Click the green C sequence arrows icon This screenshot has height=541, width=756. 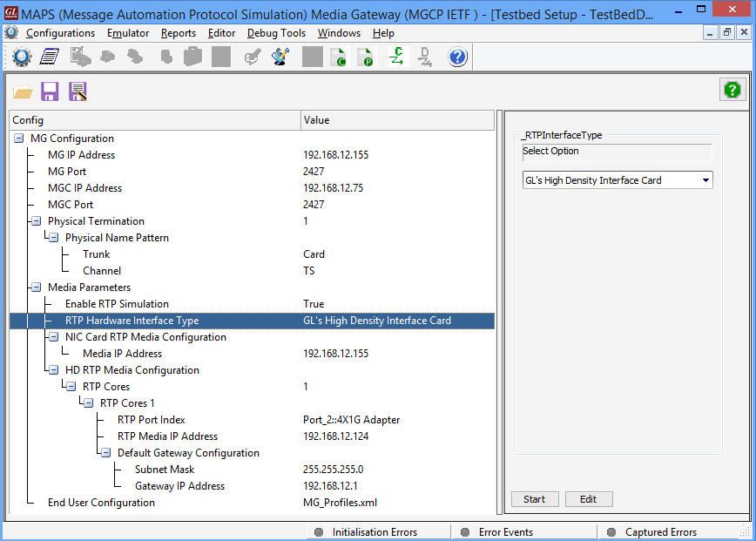point(397,57)
